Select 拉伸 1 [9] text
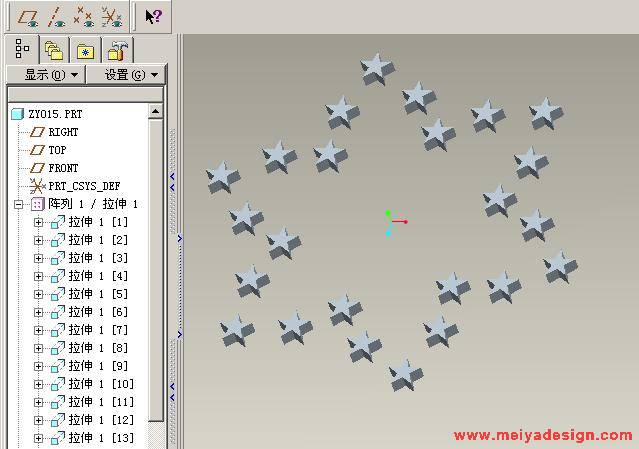639x449 pixels. coord(98,366)
